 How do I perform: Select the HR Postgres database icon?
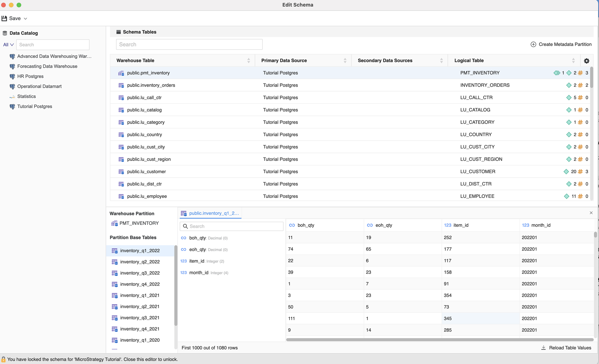[12, 76]
